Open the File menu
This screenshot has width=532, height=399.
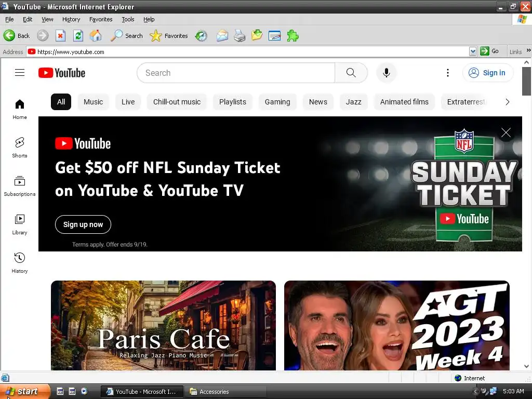[9, 19]
